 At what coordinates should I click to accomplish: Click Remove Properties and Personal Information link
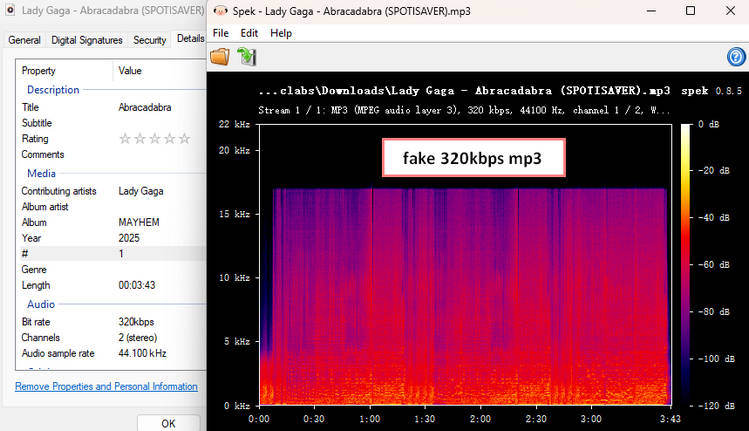click(106, 386)
